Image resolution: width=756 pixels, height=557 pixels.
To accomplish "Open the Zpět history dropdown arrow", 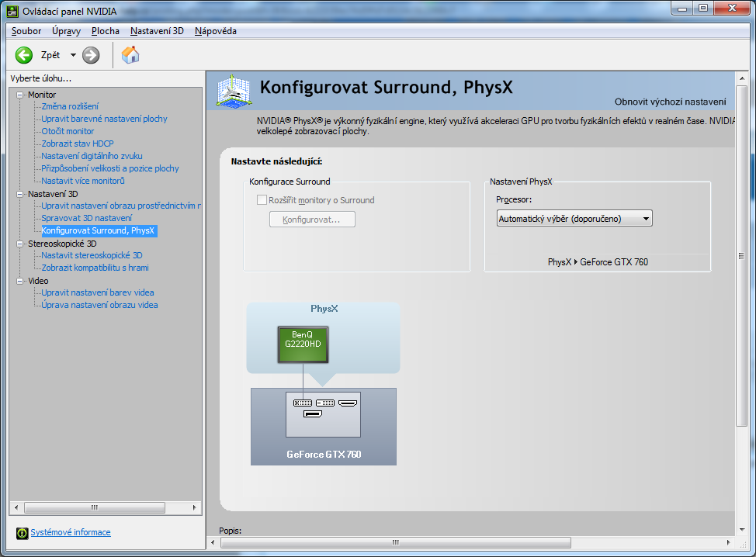I will (x=73, y=55).
